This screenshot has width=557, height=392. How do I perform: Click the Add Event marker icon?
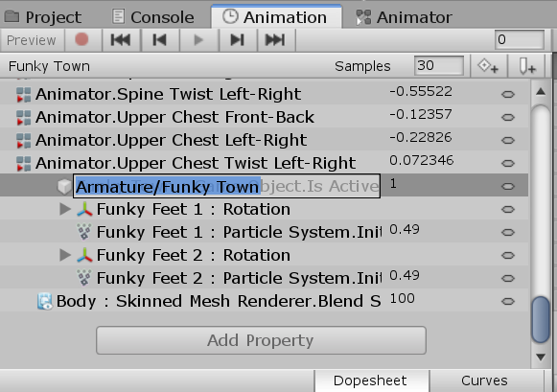pos(527,66)
